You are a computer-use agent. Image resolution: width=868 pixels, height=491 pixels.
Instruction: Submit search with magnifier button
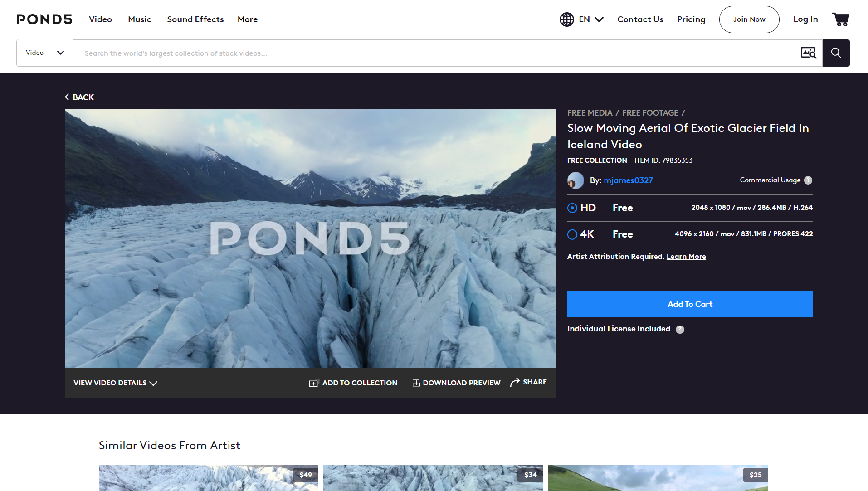click(x=836, y=53)
